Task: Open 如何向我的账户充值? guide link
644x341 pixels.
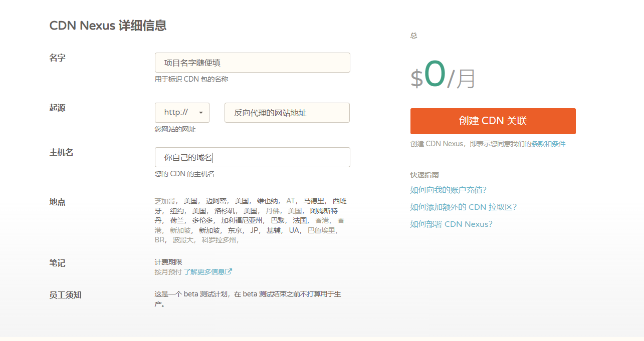Action: coord(448,190)
